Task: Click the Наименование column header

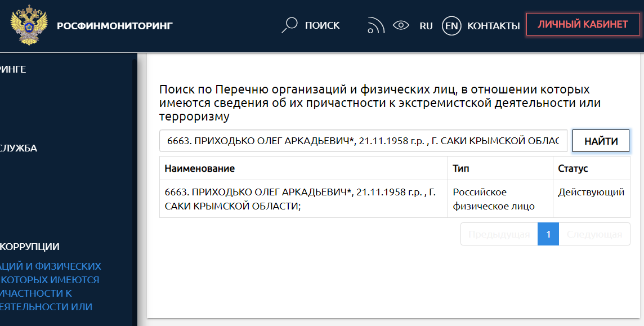Action: 200,168
